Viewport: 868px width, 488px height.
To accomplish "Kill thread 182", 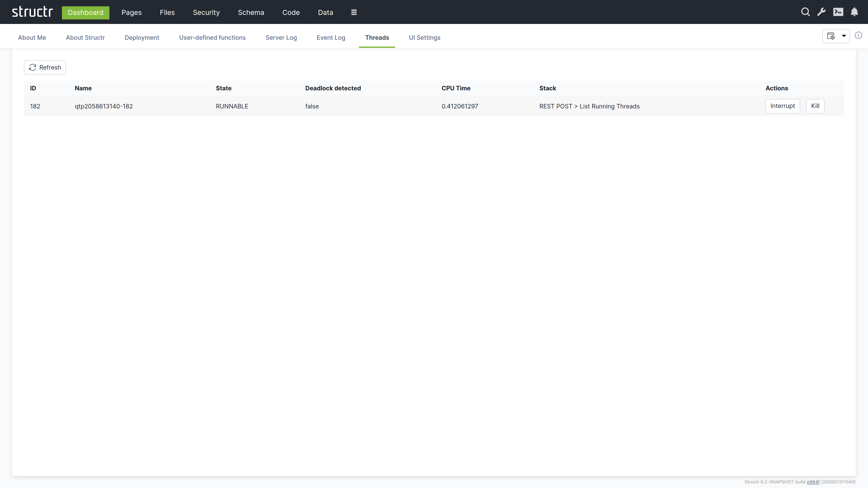I will coord(815,106).
